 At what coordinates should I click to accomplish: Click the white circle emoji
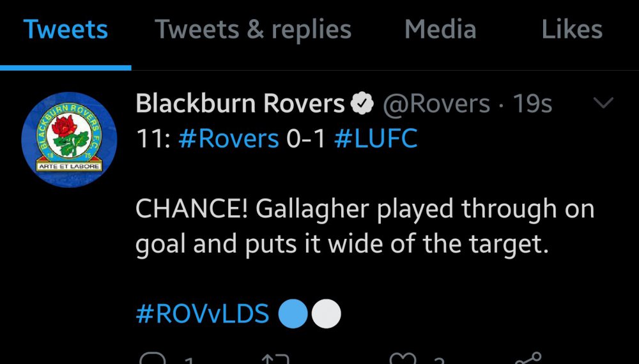point(325,314)
